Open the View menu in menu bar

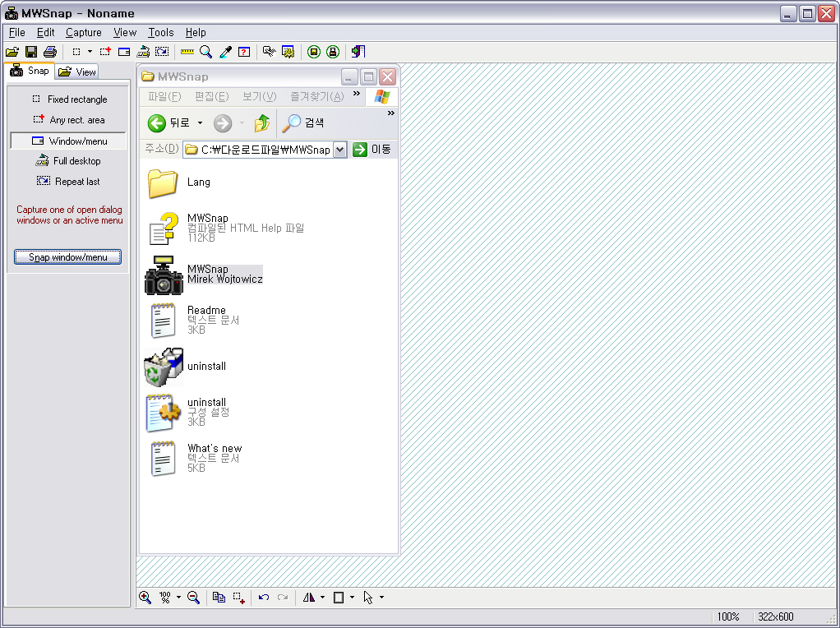[x=125, y=32]
